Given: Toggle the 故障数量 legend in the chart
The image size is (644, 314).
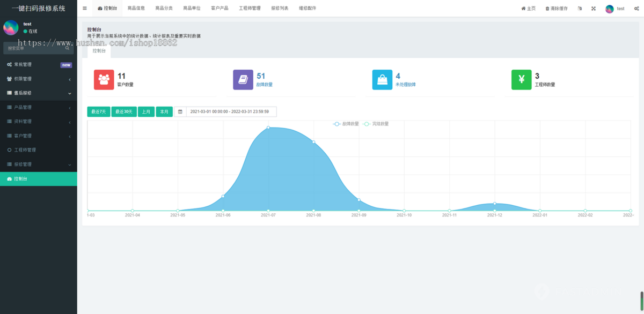Looking at the screenshot, I should [x=346, y=123].
